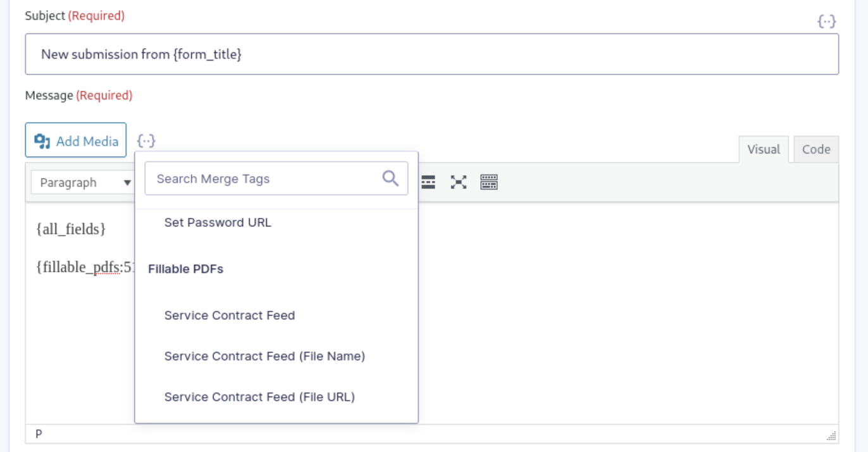
Task: Switch to the Code tab
Action: pos(815,149)
